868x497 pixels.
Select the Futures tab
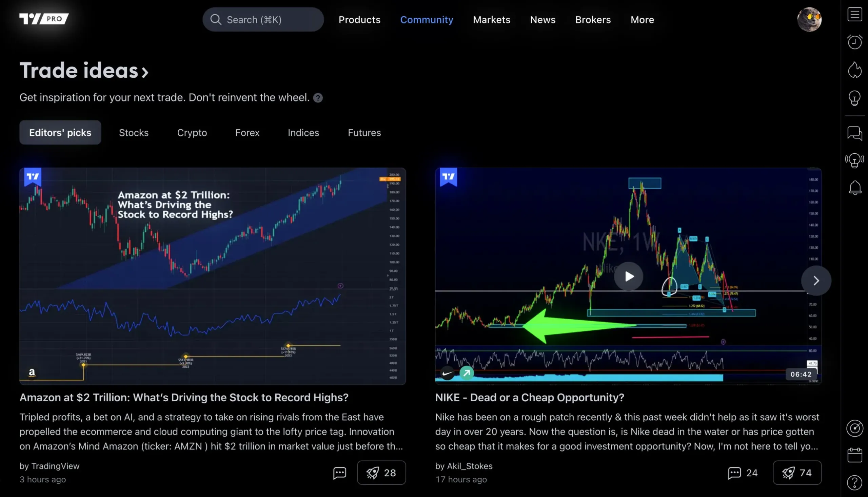click(x=364, y=133)
